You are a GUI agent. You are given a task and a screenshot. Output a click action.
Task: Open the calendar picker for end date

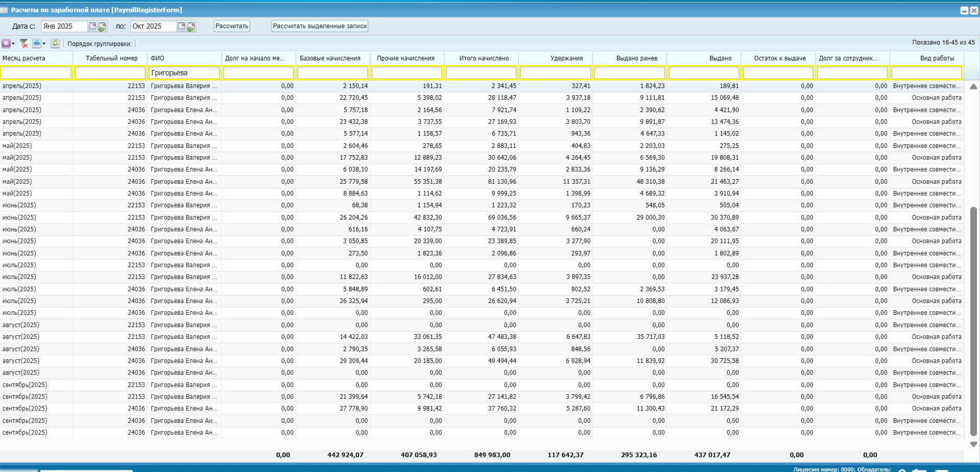[182, 26]
